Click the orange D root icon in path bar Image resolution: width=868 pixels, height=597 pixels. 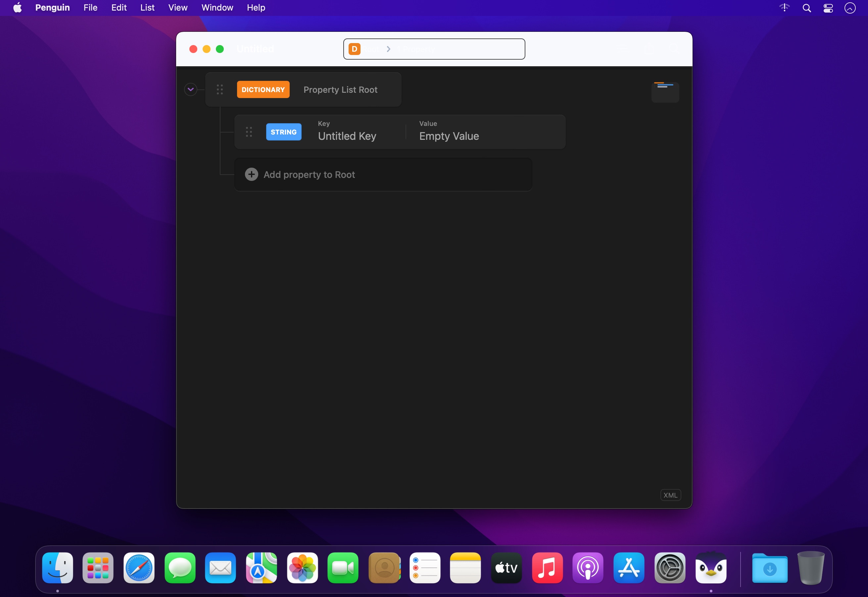pyautogui.click(x=354, y=49)
